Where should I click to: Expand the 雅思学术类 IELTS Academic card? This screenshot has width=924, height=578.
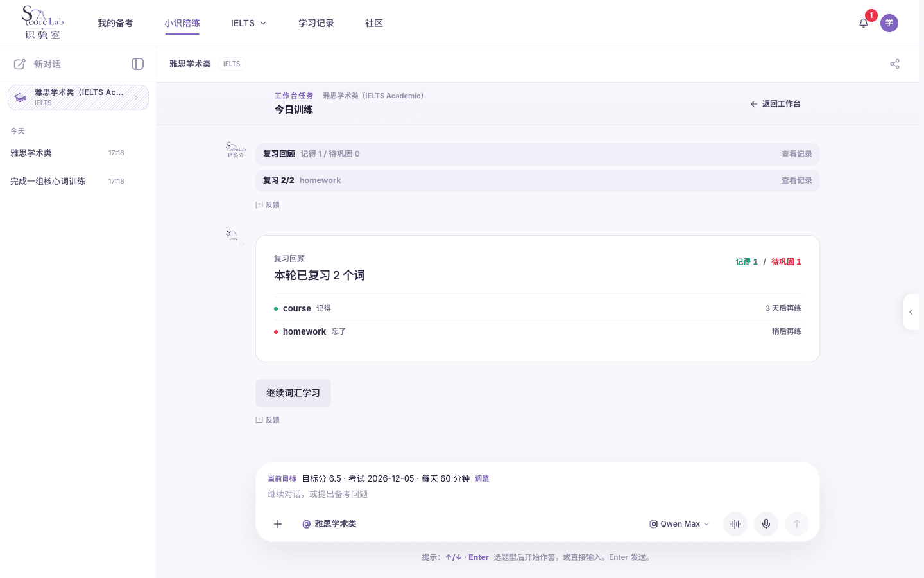[x=78, y=98]
